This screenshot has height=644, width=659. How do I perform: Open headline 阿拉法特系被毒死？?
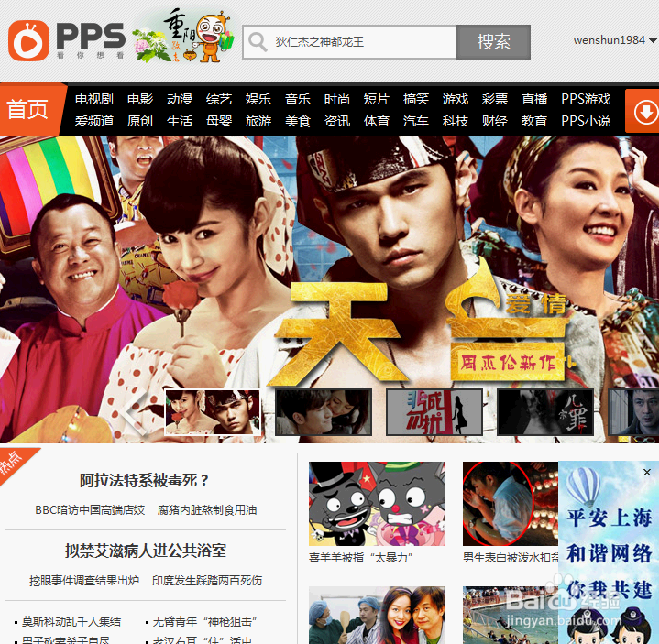(144, 480)
